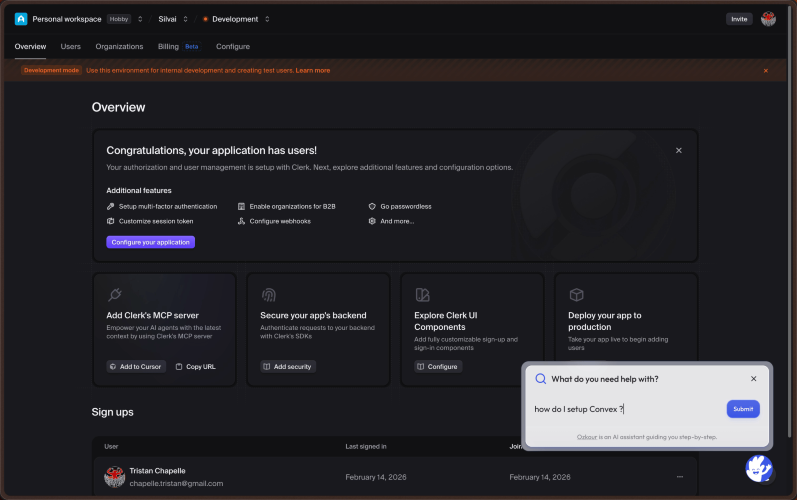Image resolution: width=797 pixels, height=500 pixels.
Task: Click Tristan Chapelle's user avatar
Action: point(114,477)
